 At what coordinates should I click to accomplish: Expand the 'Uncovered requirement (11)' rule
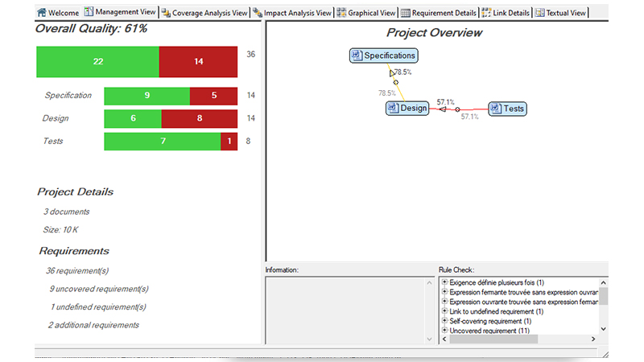444,331
